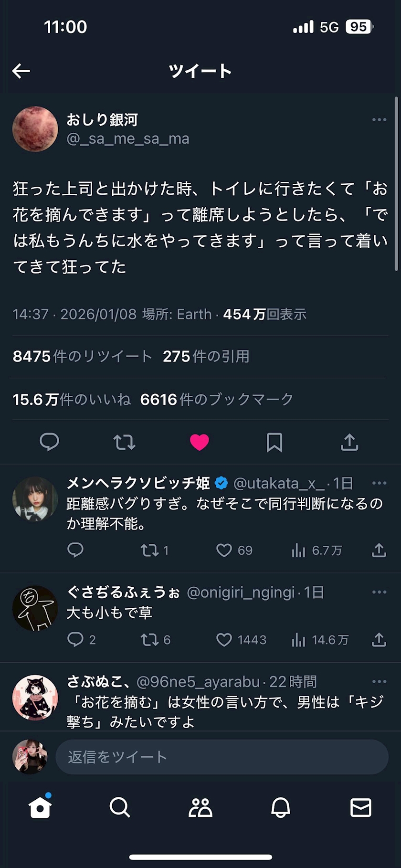
Task: Go back using the left arrow
Action: pyautogui.click(x=21, y=71)
